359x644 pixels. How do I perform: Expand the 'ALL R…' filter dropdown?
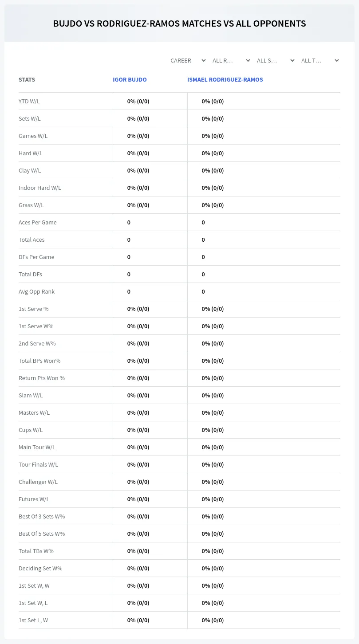231,60
